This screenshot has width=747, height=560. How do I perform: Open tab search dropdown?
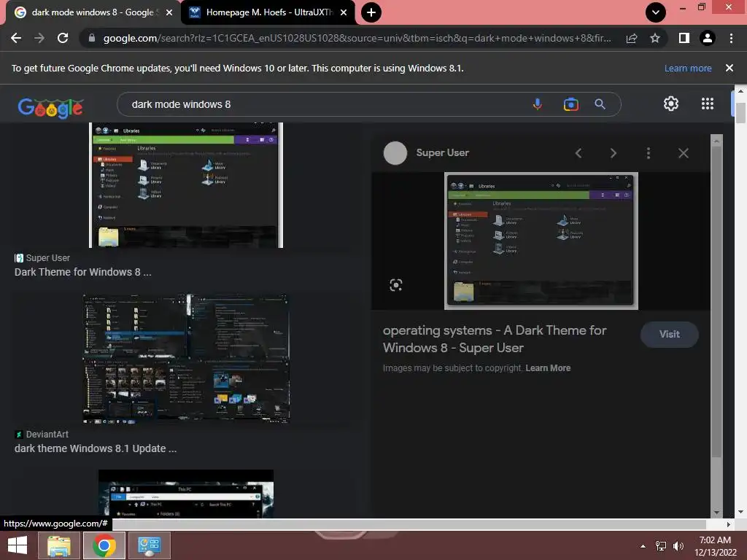pyautogui.click(x=656, y=12)
